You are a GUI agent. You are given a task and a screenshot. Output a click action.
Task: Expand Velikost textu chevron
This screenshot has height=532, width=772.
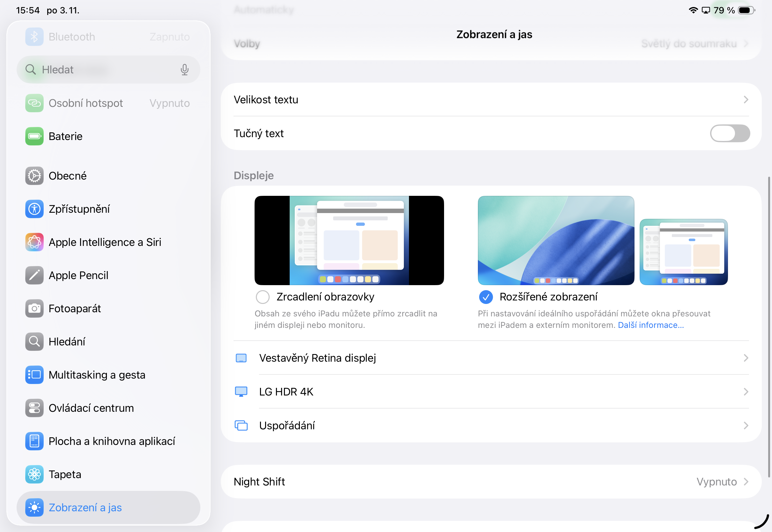[x=746, y=100]
